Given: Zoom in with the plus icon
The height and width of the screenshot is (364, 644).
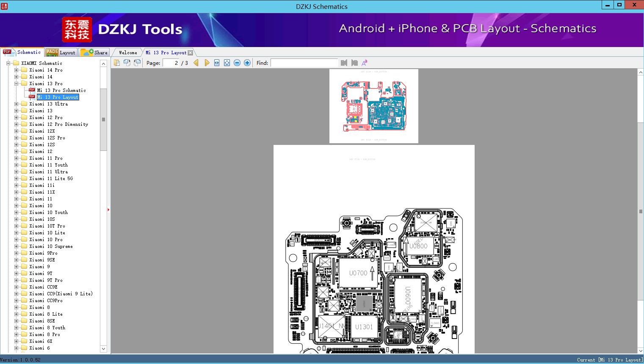Looking at the screenshot, I should click(247, 63).
